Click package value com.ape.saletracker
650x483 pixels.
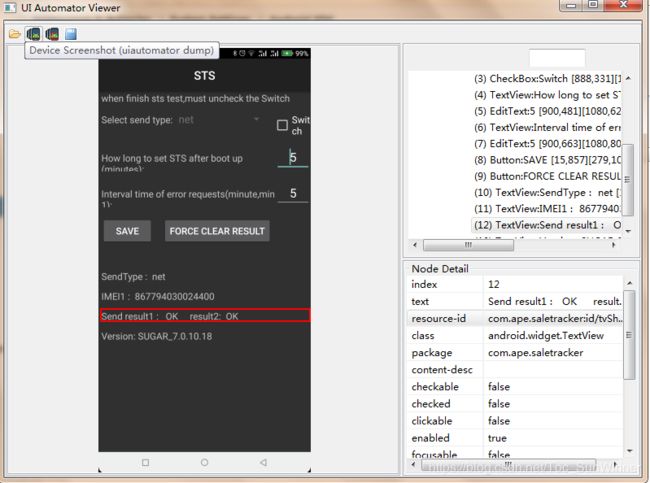point(536,352)
